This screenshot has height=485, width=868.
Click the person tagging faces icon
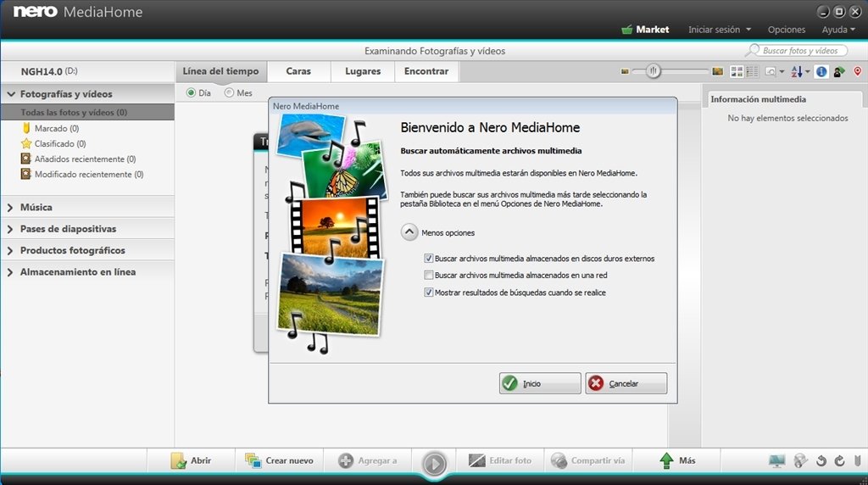[839, 71]
